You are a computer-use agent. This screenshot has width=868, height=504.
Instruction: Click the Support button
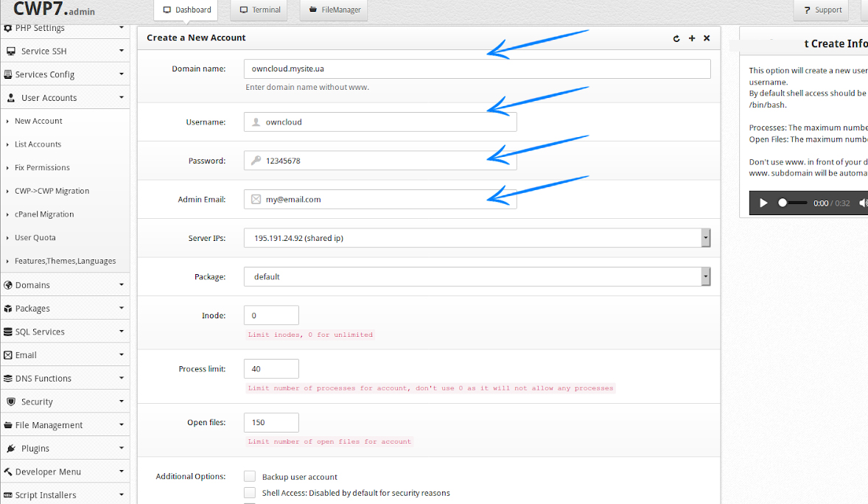[x=821, y=10]
